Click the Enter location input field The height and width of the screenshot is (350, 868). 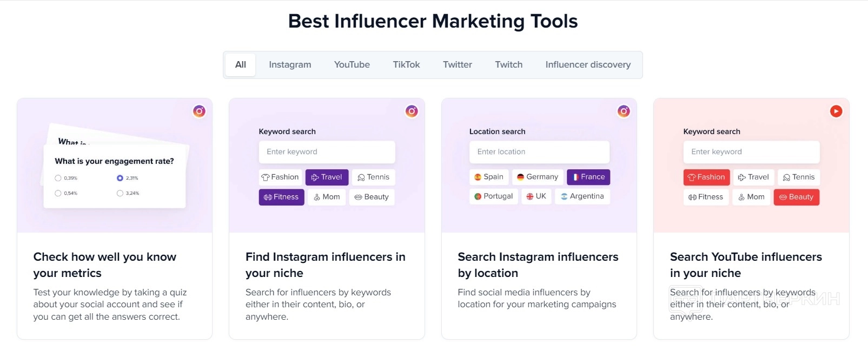coord(539,152)
